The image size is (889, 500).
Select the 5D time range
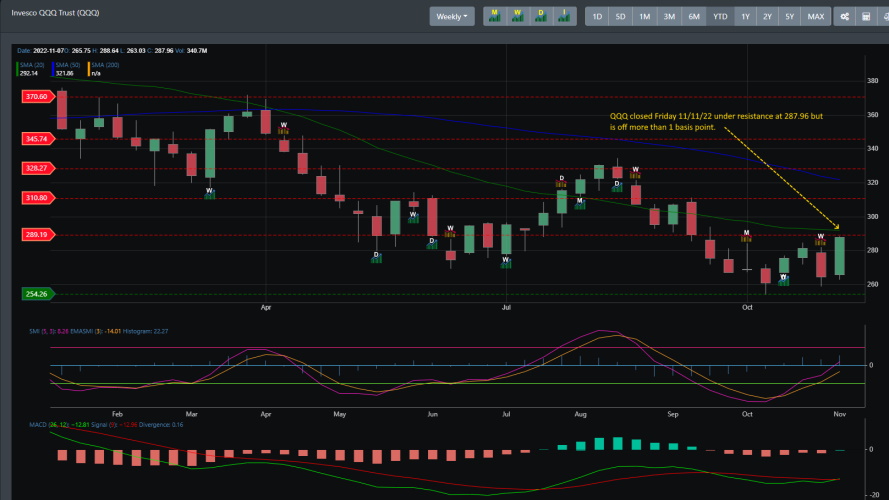click(620, 16)
